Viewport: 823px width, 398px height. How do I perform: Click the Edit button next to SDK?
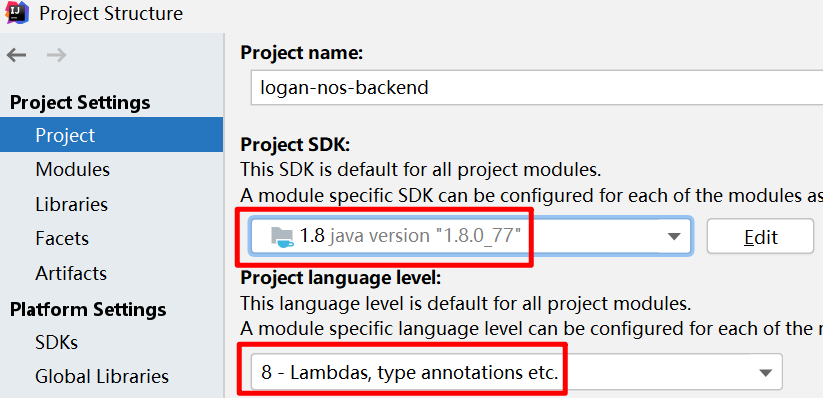(x=761, y=237)
